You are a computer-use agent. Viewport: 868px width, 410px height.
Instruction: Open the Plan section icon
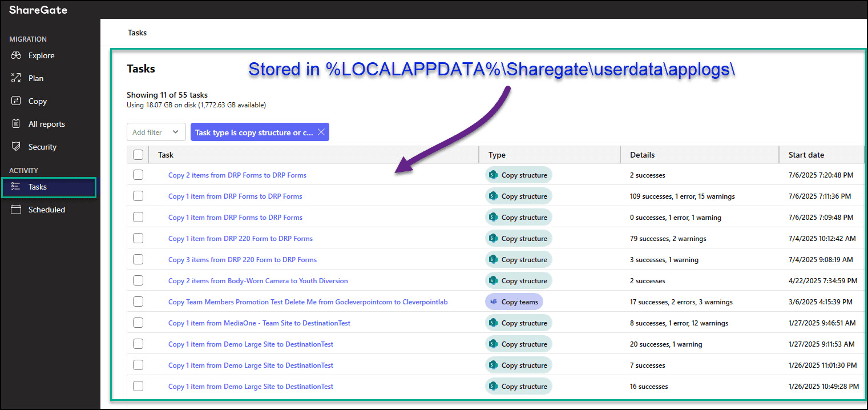[17, 78]
